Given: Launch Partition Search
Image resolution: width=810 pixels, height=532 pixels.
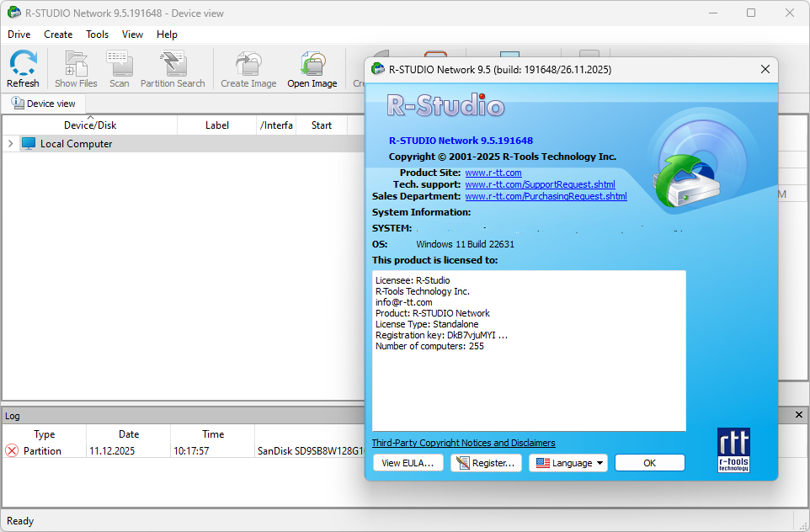Looking at the screenshot, I should point(173,69).
